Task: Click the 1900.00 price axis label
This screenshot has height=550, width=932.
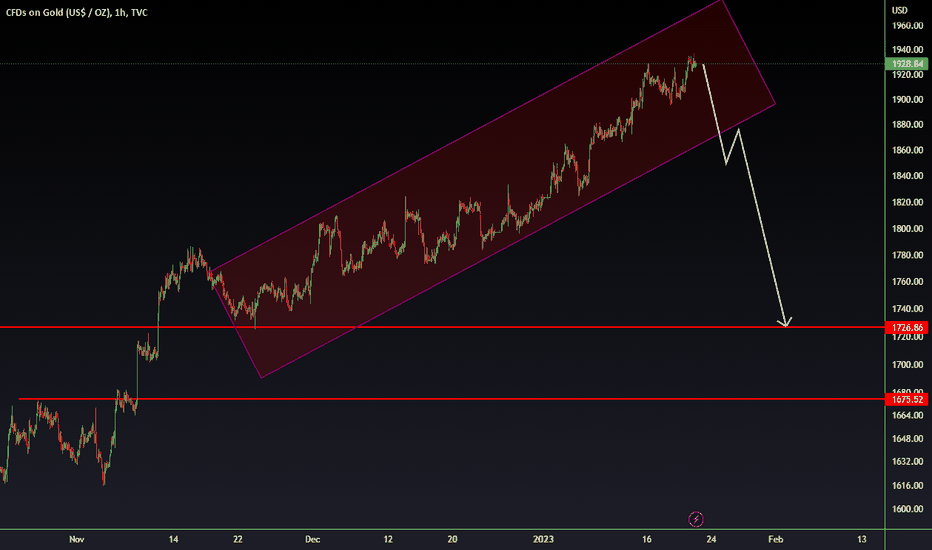Action: click(x=907, y=99)
